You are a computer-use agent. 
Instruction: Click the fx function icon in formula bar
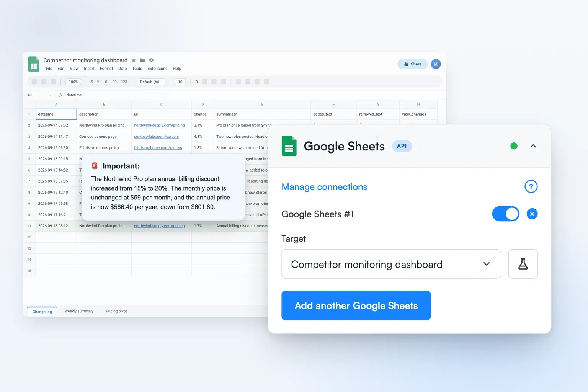tap(60, 95)
